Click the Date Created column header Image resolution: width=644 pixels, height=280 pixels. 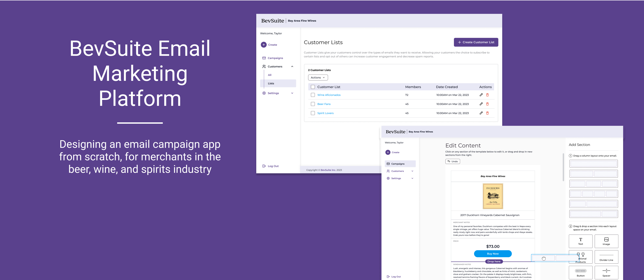(x=447, y=87)
